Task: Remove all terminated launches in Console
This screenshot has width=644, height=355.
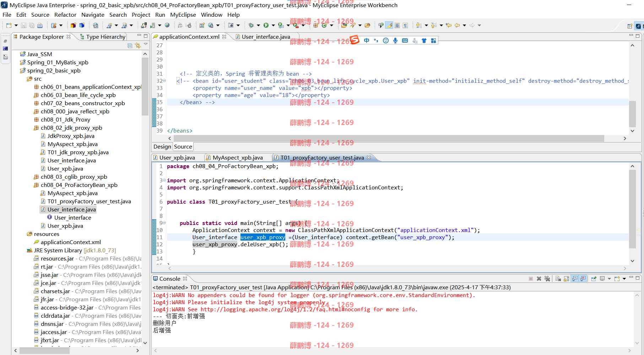Action: 547,279
